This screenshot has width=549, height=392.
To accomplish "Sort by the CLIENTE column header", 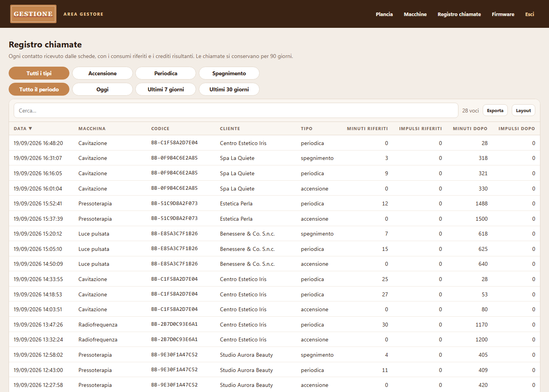I will [x=230, y=129].
